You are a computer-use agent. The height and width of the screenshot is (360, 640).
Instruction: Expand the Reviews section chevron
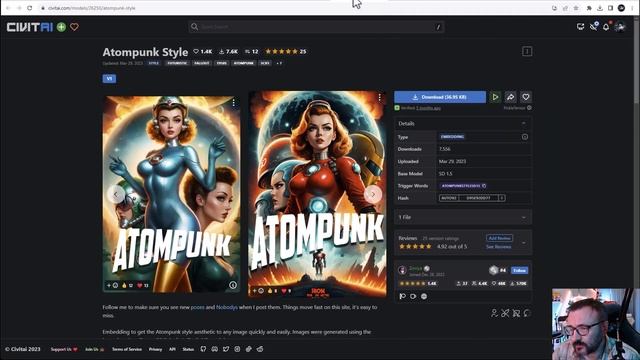(524, 242)
